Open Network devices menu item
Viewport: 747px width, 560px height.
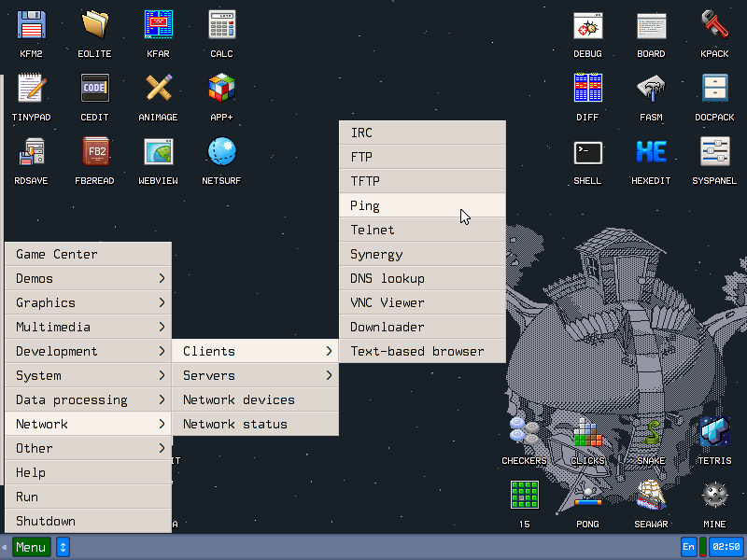tap(255, 399)
